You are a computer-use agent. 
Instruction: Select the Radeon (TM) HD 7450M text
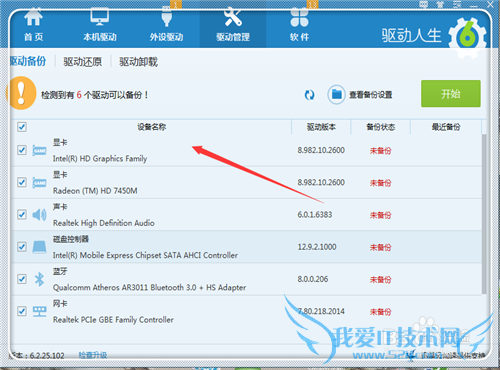(95, 191)
